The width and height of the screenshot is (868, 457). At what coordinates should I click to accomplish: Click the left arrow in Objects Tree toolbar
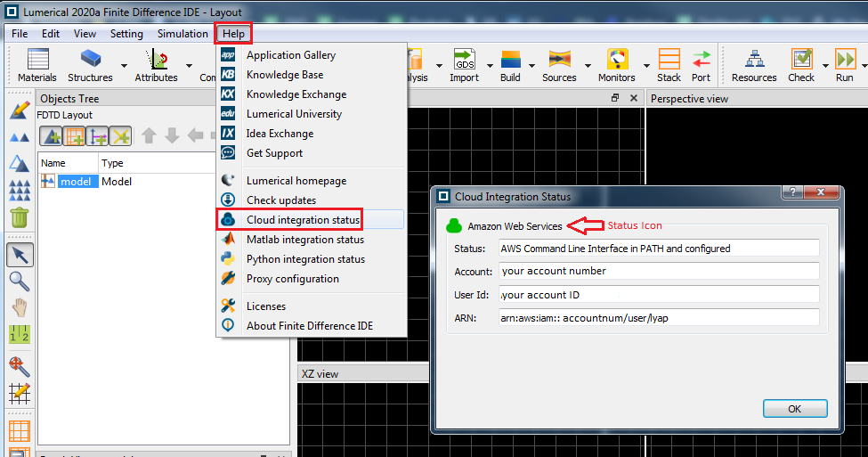pyautogui.click(x=195, y=135)
